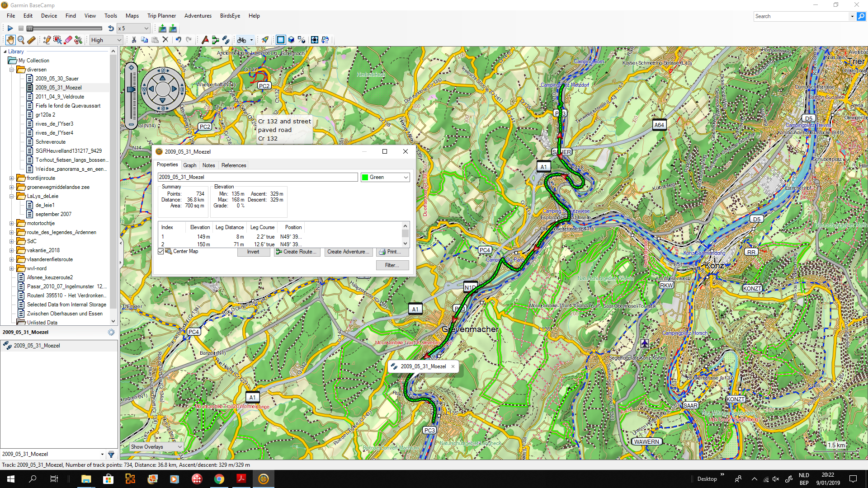Screen dimensions: 868x488
Task: Switch to the Notes tab
Action: point(208,165)
